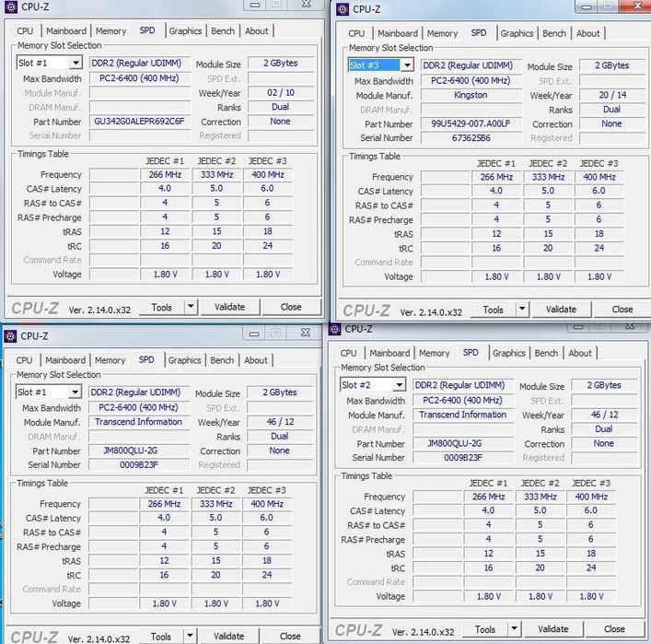Click Validate button in Transcend Slot #1 window
This screenshot has height=644, width=651.
pos(228,636)
